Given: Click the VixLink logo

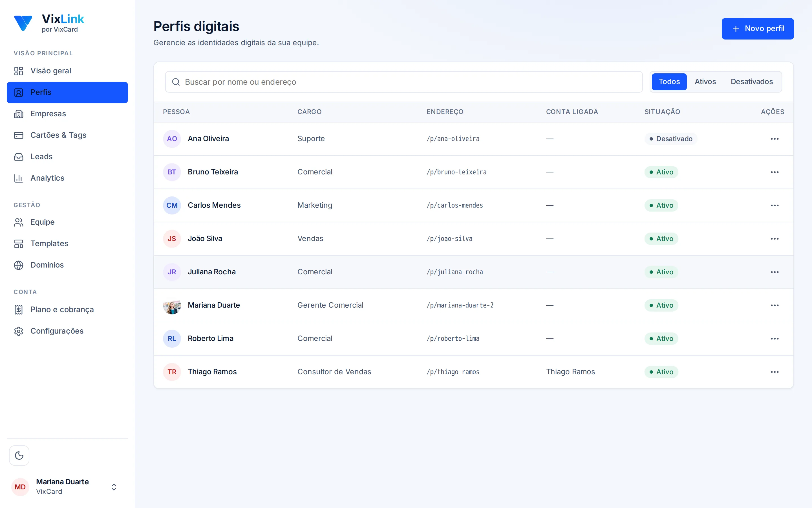Looking at the screenshot, I should point(49,23).
